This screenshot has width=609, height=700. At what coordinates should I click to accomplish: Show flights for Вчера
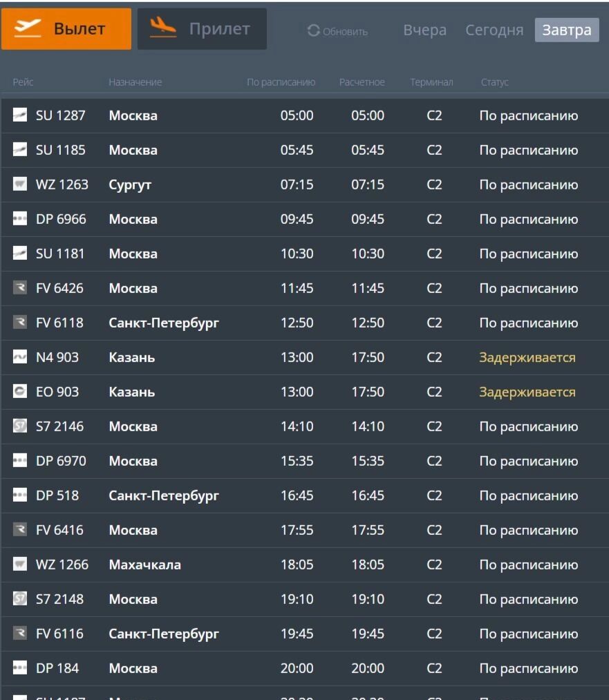tap(424, 30)
